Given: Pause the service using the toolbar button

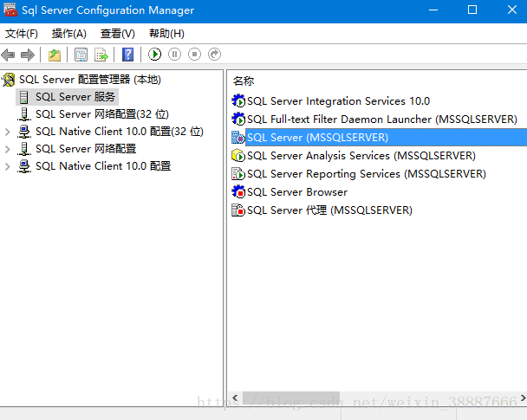Looking at the screenshot, I should 174,55.
